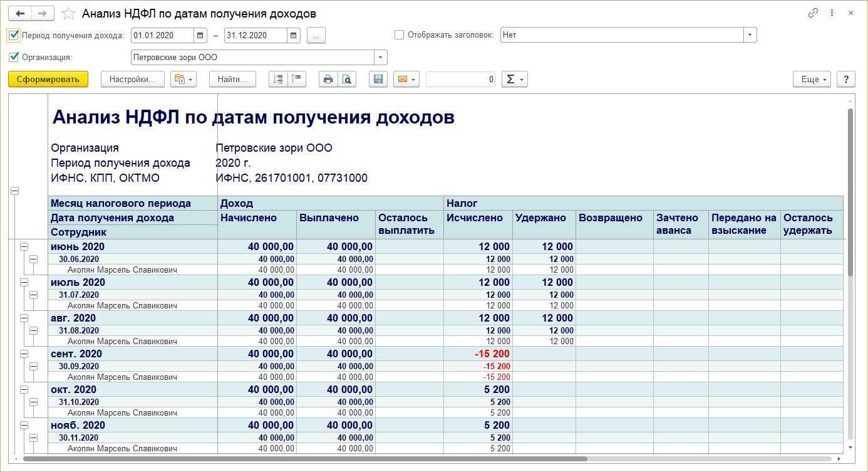
Task: Toggle the Организация checkbox
Action: (14, 57)
